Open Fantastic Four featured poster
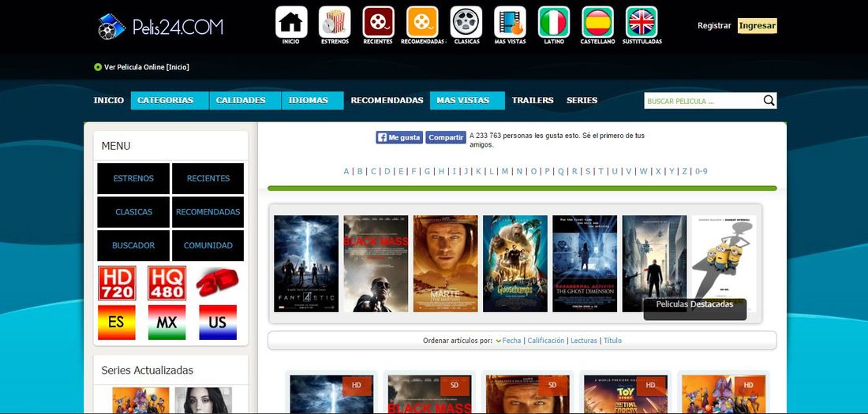 tap(306, 263)
